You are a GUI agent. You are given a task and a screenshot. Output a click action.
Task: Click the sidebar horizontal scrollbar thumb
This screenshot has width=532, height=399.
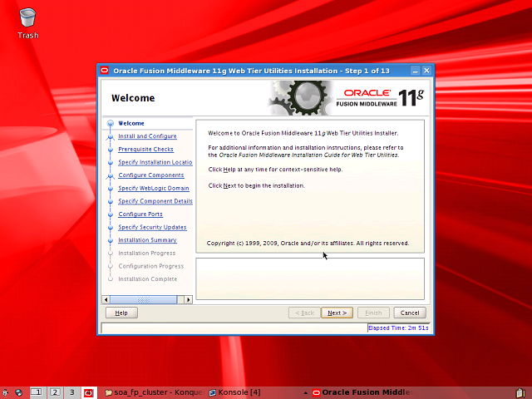click(x=143, y=299)
